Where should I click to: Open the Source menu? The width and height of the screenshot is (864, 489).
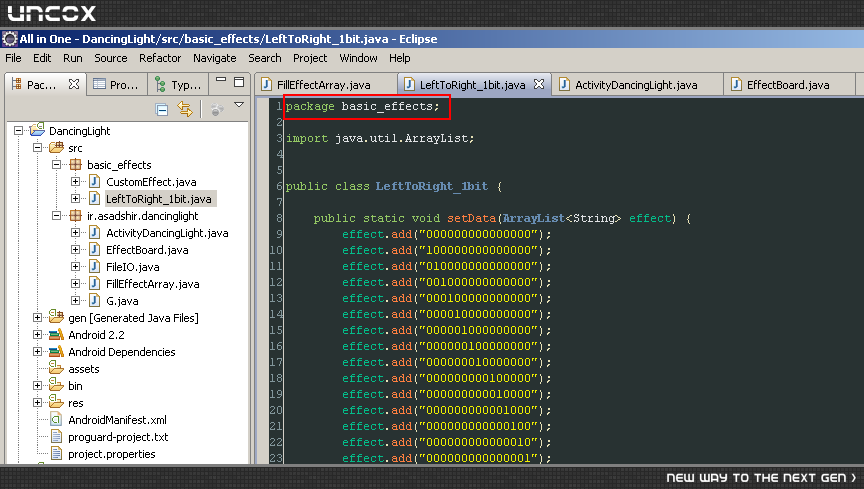click(x=111, y=58)
